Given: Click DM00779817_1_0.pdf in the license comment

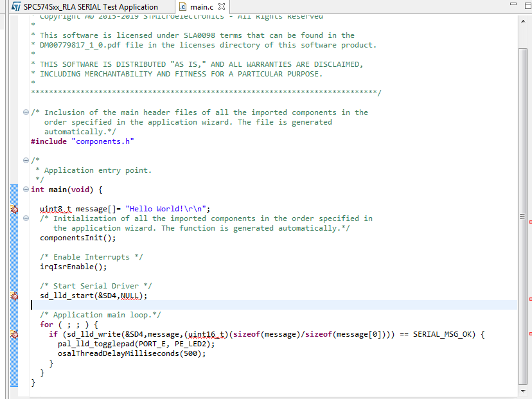Looking at the screenshot, I should [80, 45].
